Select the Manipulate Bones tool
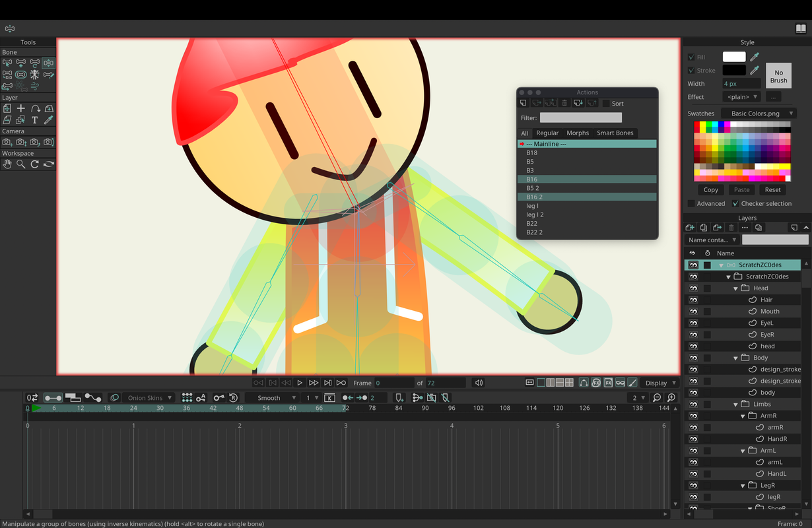 (x=49, y=63)
